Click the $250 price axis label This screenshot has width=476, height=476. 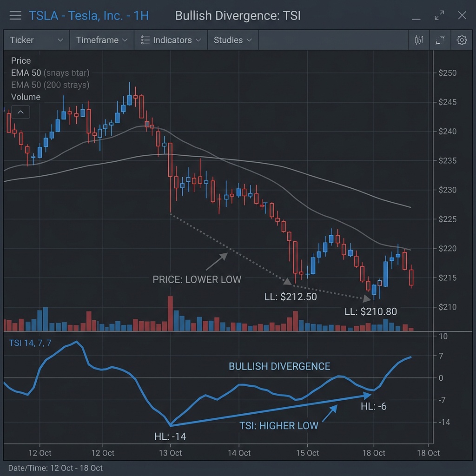coord(448,73)
